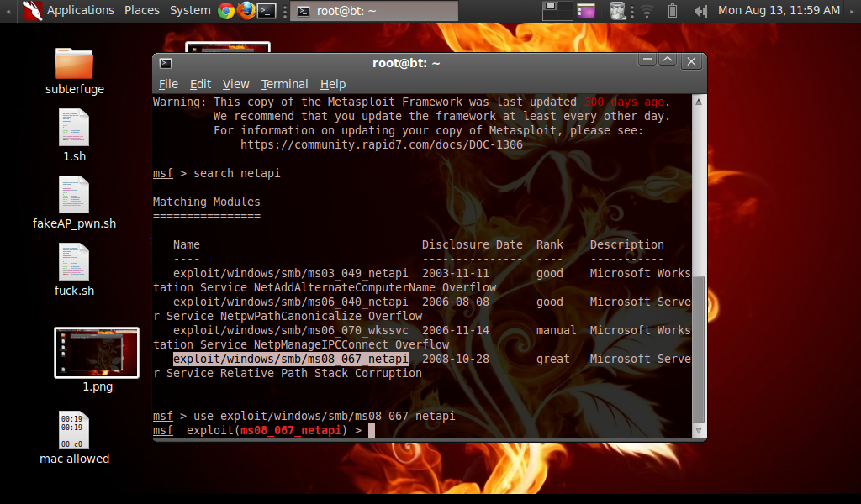This screenshot has width=861, height=504.
Task: Open the Places menu
Action: 141,10
